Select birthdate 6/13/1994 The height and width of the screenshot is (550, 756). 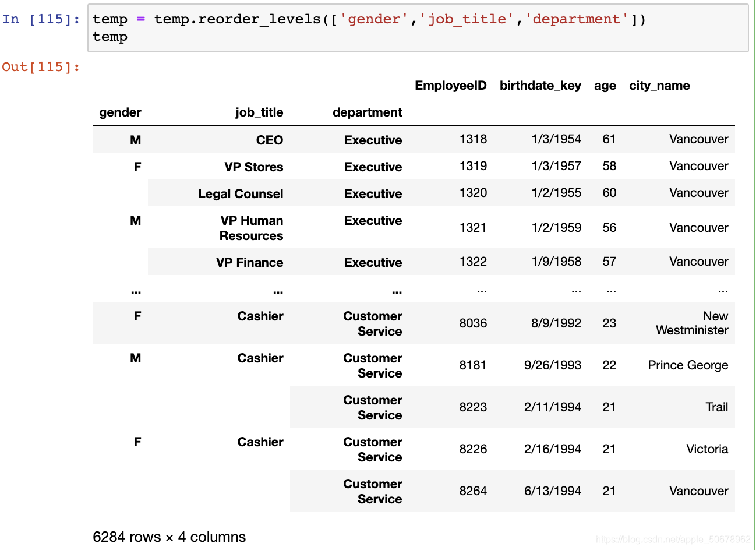pyautogui.click(x=553, y=491)
